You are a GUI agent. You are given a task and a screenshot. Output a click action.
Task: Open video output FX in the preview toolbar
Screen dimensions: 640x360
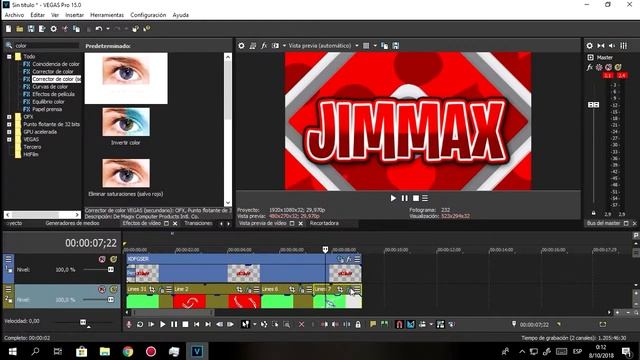pos(264,46)
